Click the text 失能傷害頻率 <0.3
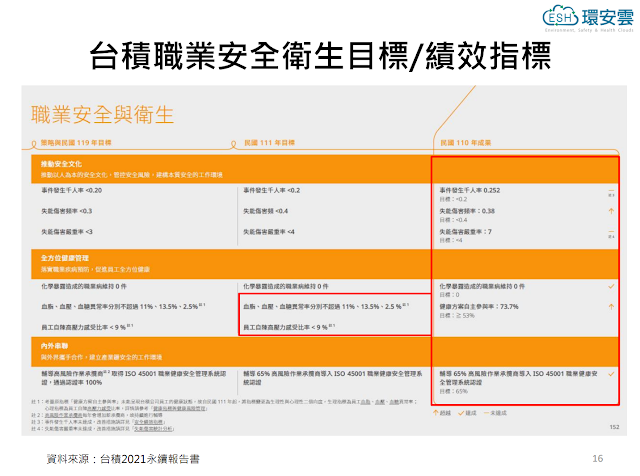Image resolution: width=640 pixels, height=476 pixels. [x=67, y=211]
